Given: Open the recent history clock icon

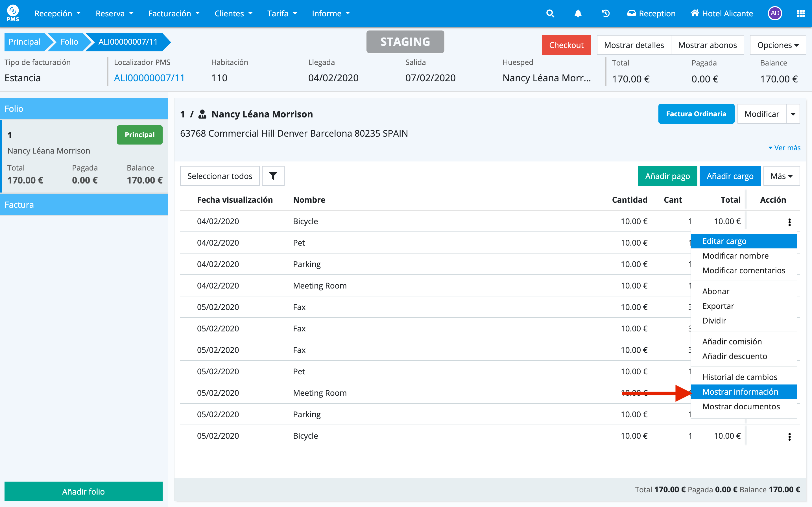Looking at the screenshot, I should tap(606, 14).
